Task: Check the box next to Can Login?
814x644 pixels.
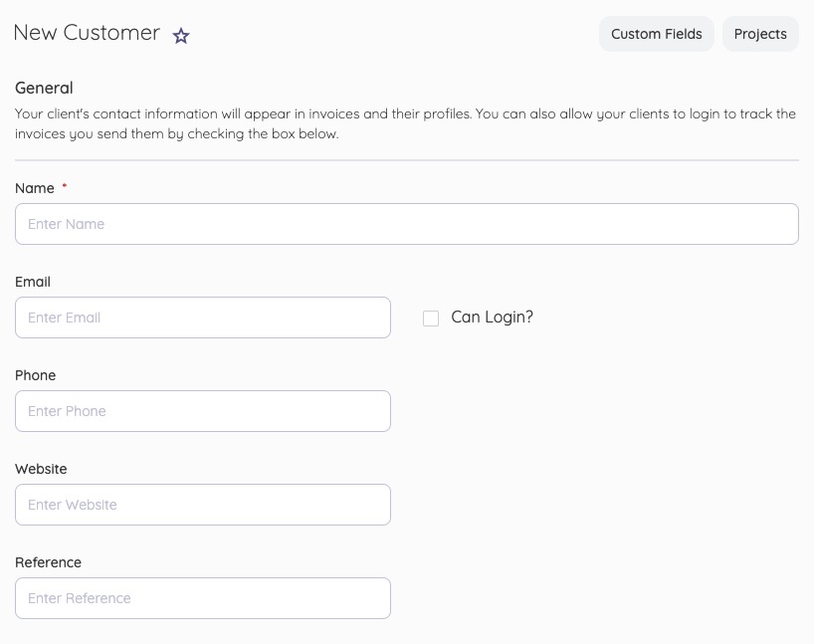Action: (x=431, y=318)
